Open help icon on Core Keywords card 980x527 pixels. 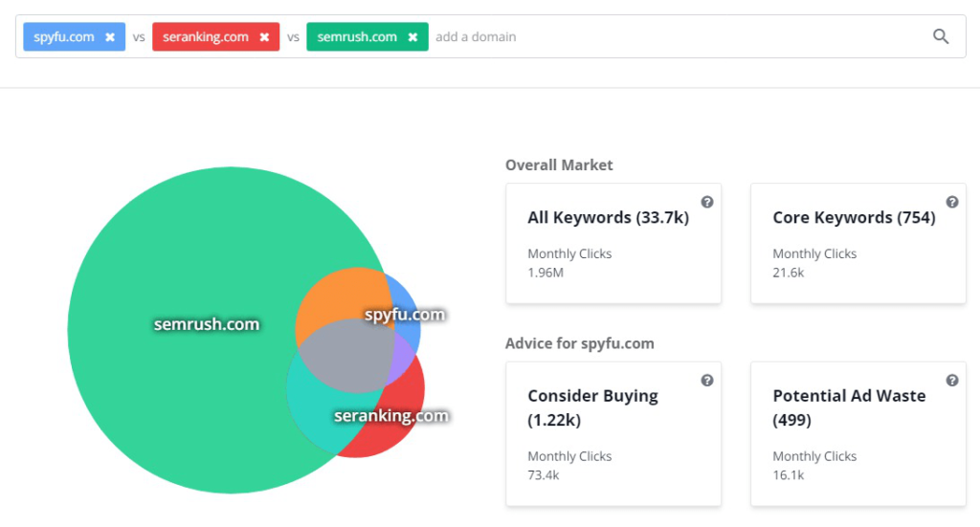click(952, 202)
